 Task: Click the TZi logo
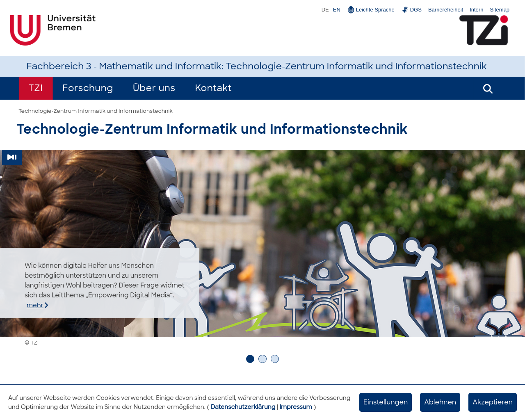pos(484,30)
